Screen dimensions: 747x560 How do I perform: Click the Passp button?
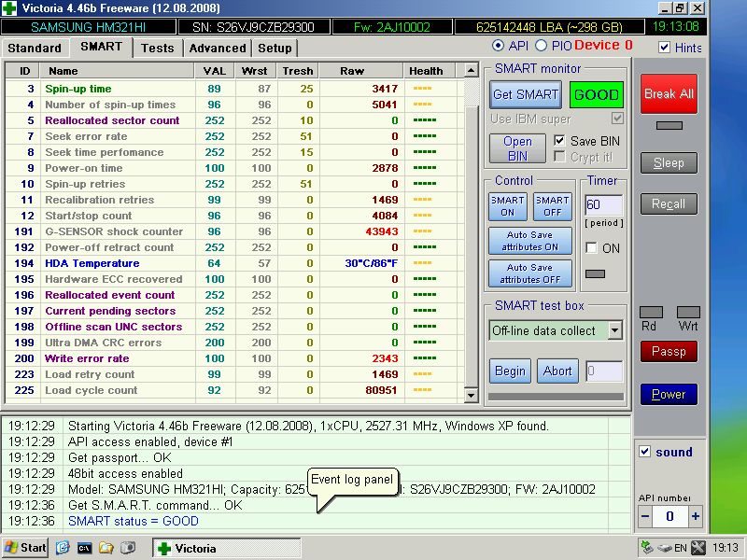[669, 352]
